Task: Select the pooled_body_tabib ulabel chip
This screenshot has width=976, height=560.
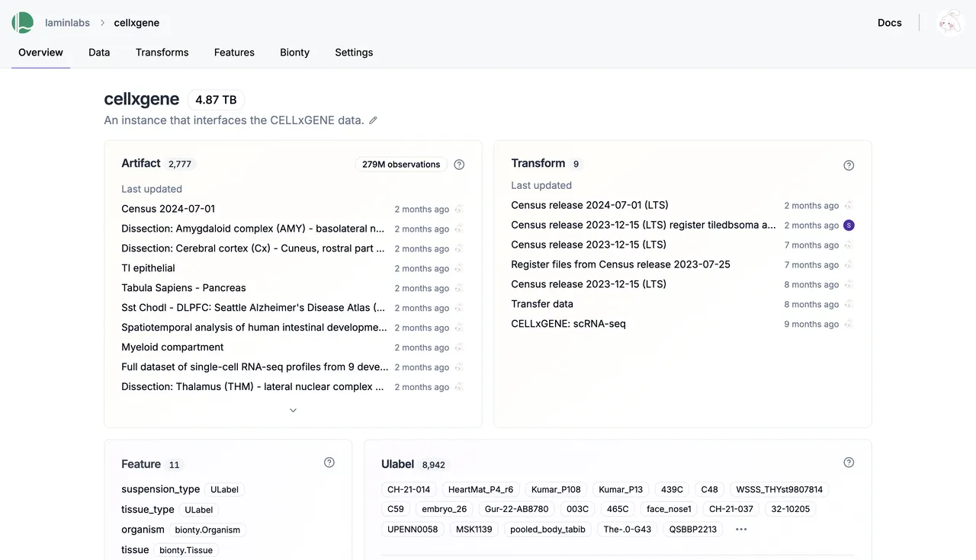Action: click(x=547, y=529)
